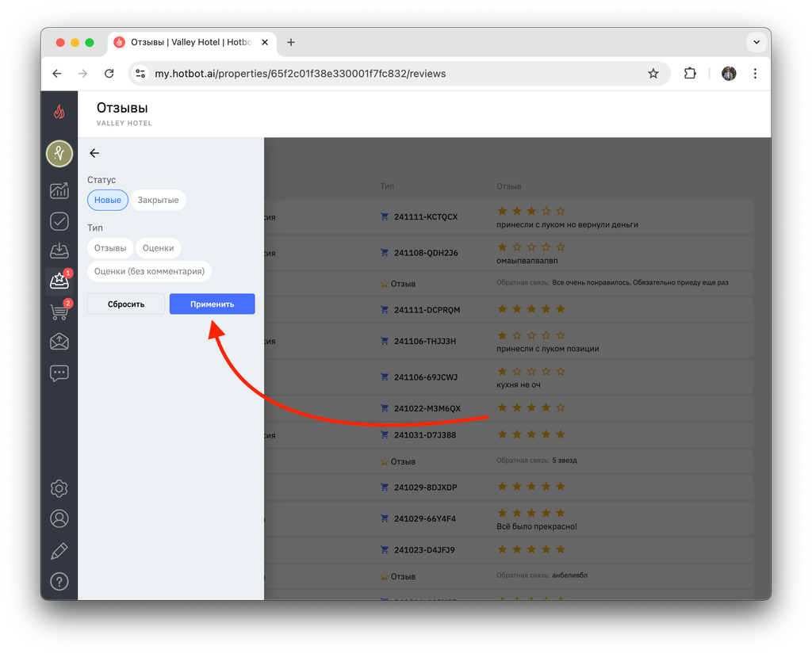Open the inbox download tray sidebar icon
The image size is (812, 654).
pyautogui.click(x=59, y=251)
